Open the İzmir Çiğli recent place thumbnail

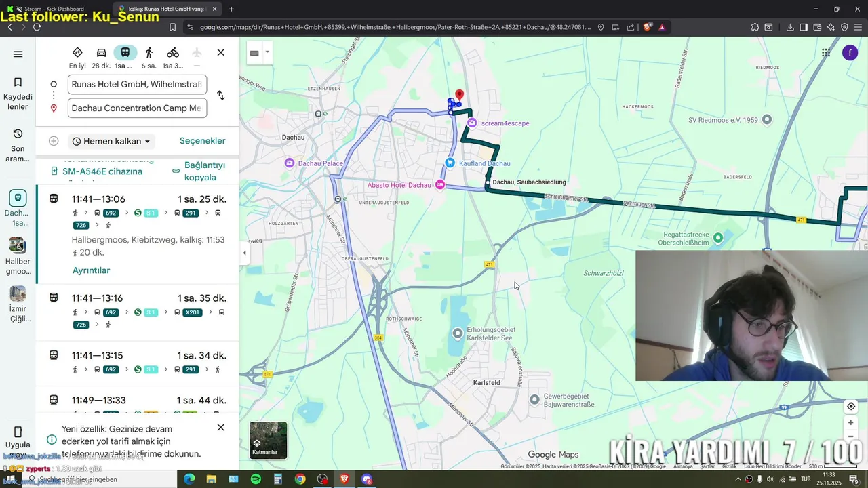18,304
